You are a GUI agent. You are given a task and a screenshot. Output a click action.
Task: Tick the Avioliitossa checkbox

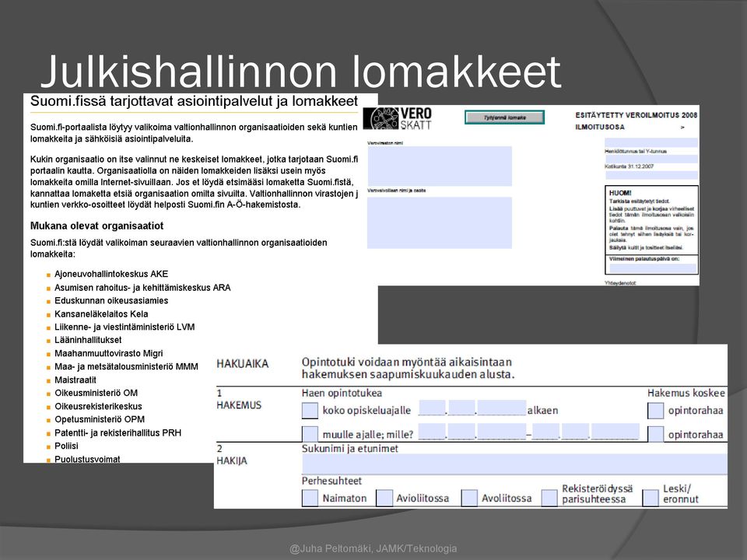tap(384, 498)
